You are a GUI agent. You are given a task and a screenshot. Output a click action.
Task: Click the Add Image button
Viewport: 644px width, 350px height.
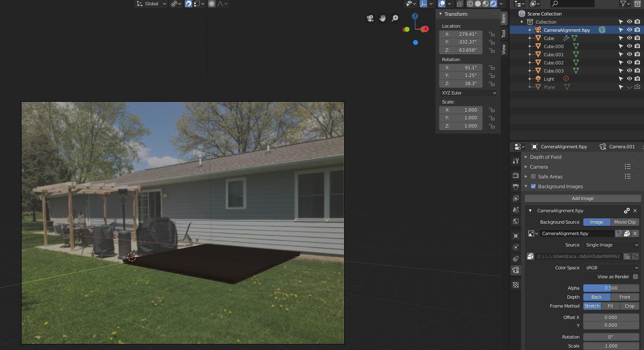(x=583, y=198)
